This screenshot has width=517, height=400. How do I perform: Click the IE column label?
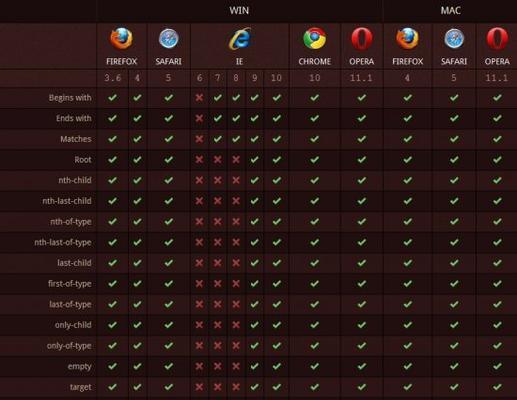[239, 62]
